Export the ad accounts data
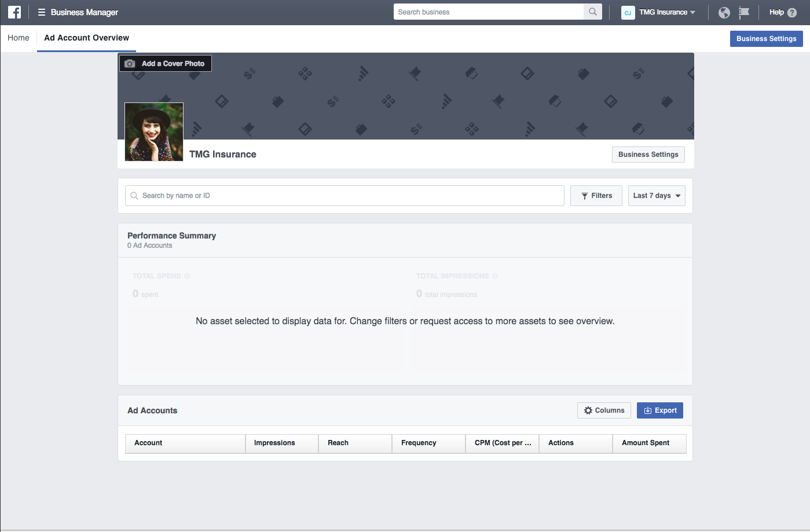Viewport: 810px width, 532px height. click(x=660, y=410)
